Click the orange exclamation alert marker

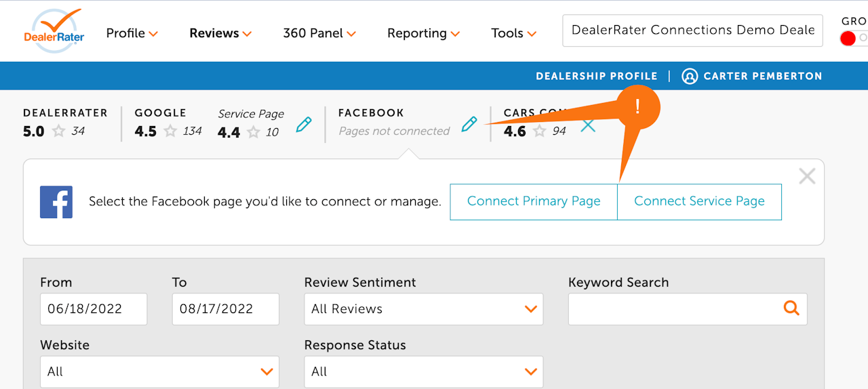(x=637, y=107)
